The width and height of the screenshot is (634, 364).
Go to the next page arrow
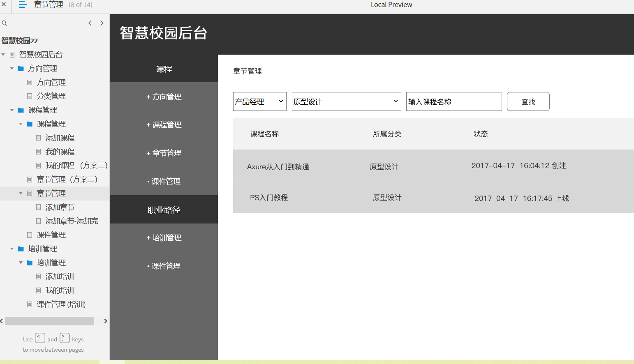pos(102,23)
